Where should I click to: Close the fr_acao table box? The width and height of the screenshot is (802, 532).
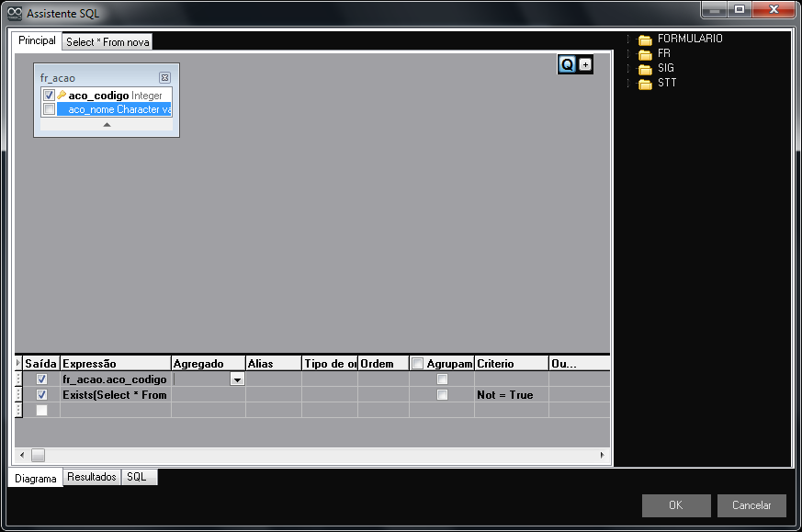click(164, 78)
